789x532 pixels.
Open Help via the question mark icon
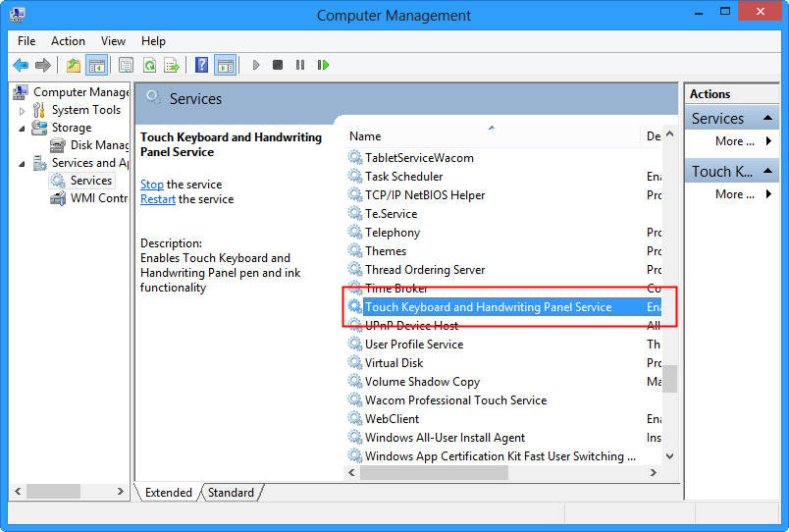point(201,66)
